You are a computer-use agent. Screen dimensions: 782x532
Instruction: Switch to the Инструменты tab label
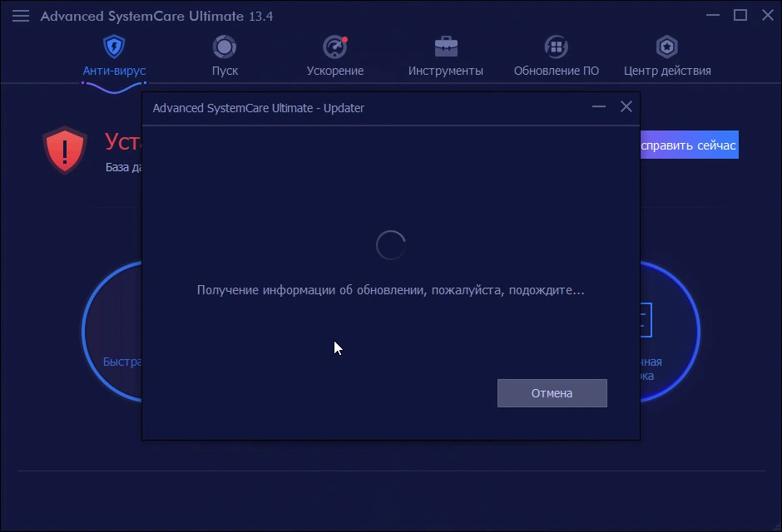[446, 71]
